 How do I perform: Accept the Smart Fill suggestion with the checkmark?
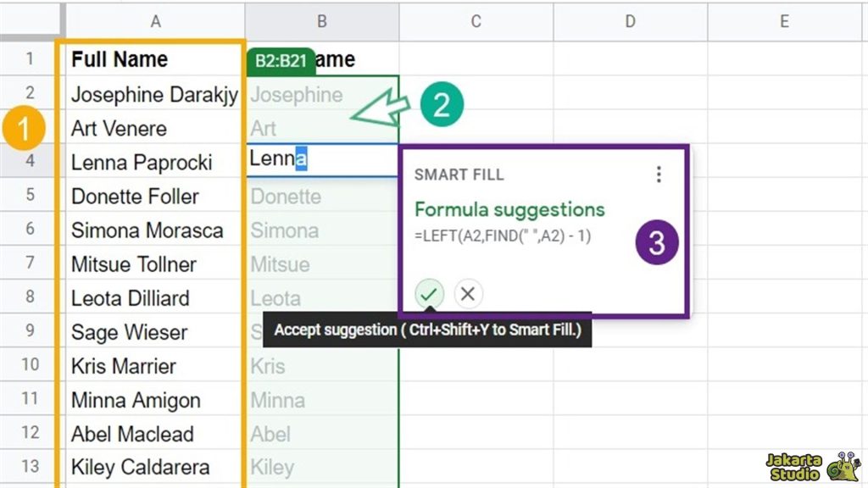(x=431, y=294)
